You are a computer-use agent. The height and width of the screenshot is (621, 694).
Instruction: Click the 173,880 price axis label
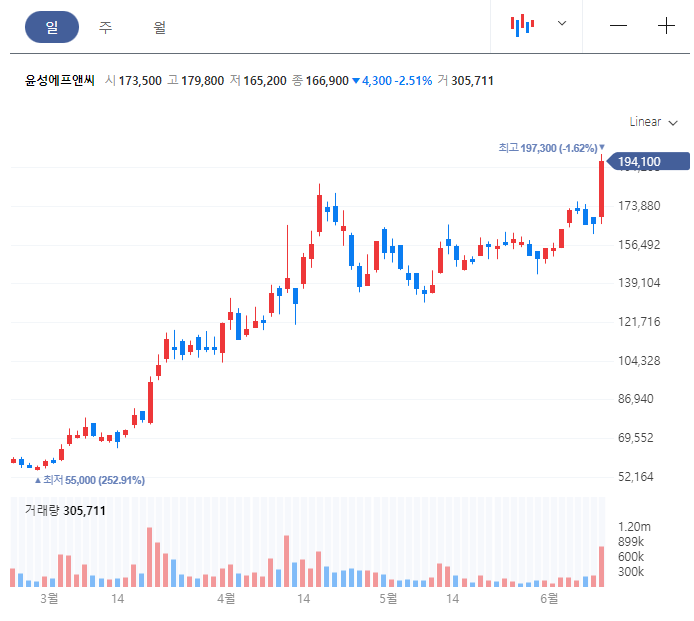(x=639, y=206)
